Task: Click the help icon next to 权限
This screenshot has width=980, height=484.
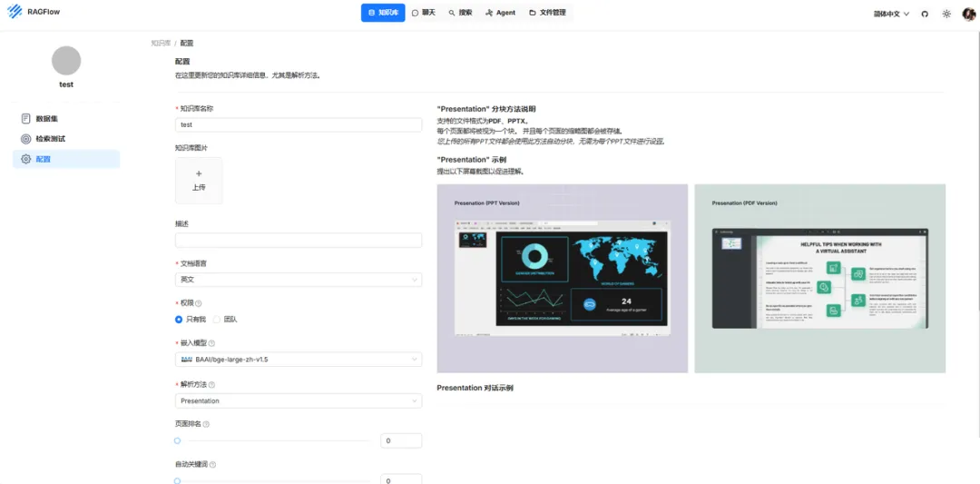Action: pyautogui.click(x=199, y=303)
